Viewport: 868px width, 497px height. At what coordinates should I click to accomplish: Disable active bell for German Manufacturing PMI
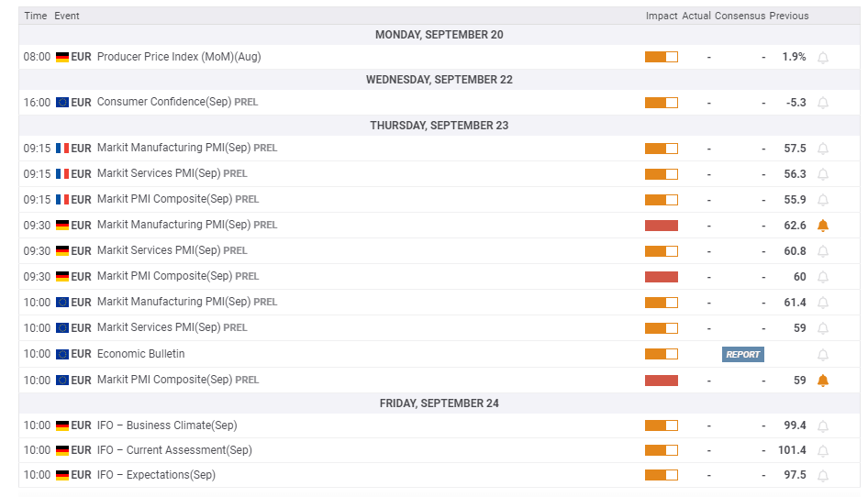tap(823, 226)
